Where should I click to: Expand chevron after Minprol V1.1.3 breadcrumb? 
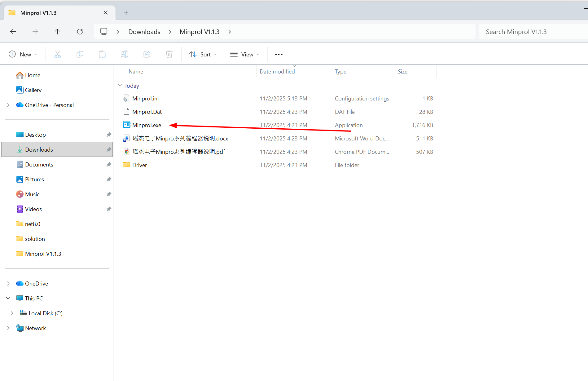pos(230,32)
